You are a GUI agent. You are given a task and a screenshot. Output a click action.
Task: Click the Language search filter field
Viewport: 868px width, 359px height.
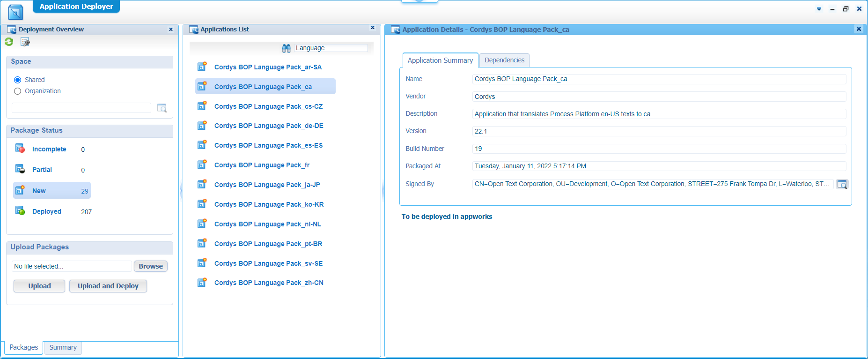pos(331,48)
